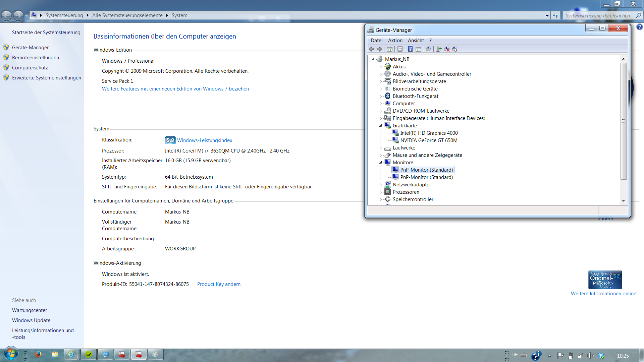
Task: Click Spotify icon in taskbar
Action: 89,354
